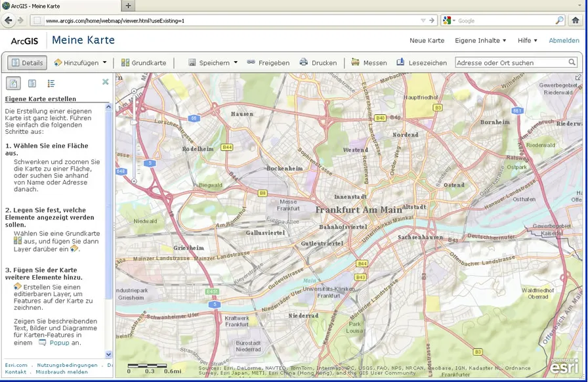
Task: Click the Freigeben share button
Action: [x=268, y=63]
